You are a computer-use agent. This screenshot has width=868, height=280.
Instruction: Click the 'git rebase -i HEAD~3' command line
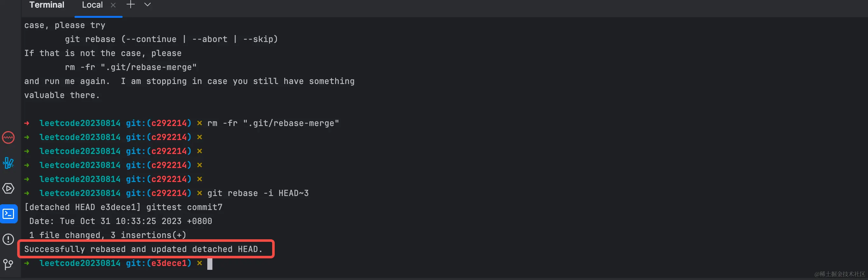[258, 193]
